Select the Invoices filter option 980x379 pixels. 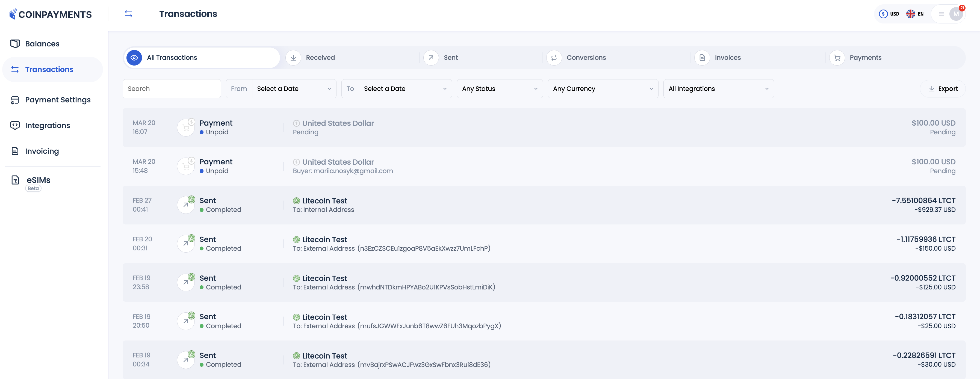pos(728,57)
